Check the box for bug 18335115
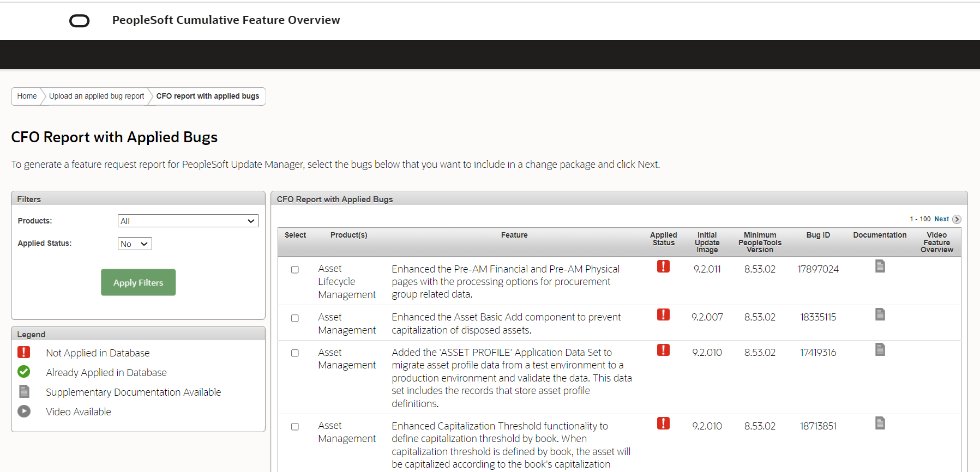Image resolution: width=980 pixels, height=472 pixels. 295,318
